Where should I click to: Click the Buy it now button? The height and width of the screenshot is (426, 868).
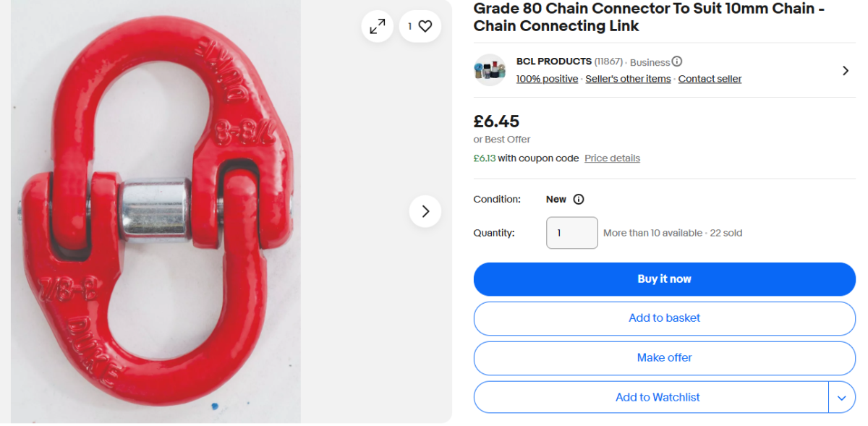(x=664, y=279)
